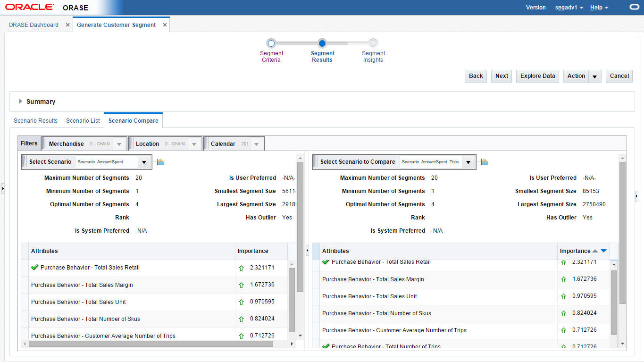
Task: Click green check next to Total Sales Retail left
Action: click(x=34, y=267)
